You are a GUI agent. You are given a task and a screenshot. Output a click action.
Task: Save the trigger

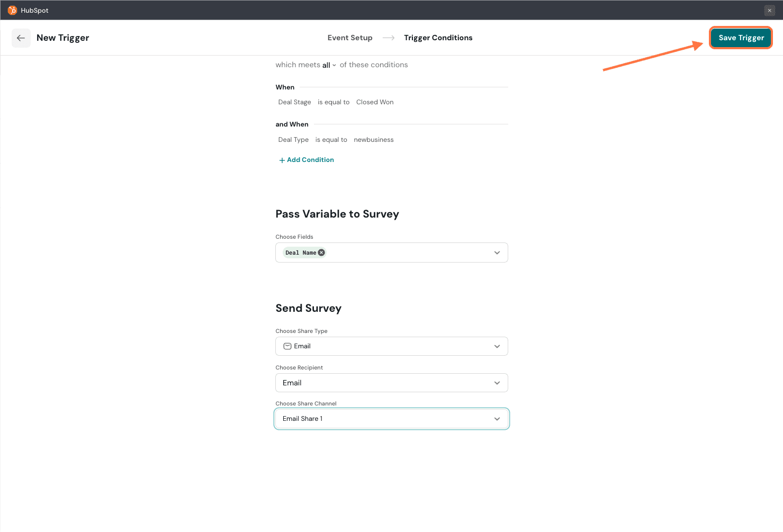point(741,38)
